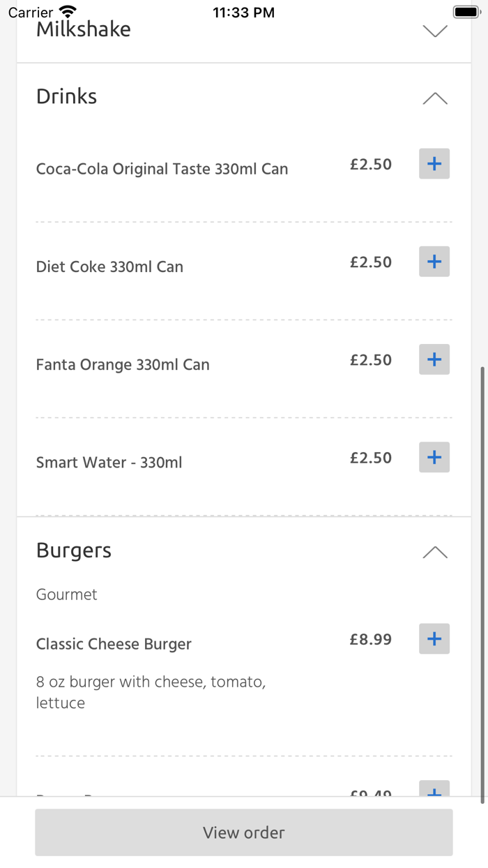Collapse the Drinks section
This screenshot has height=868, width=488.
pos(435,98)
